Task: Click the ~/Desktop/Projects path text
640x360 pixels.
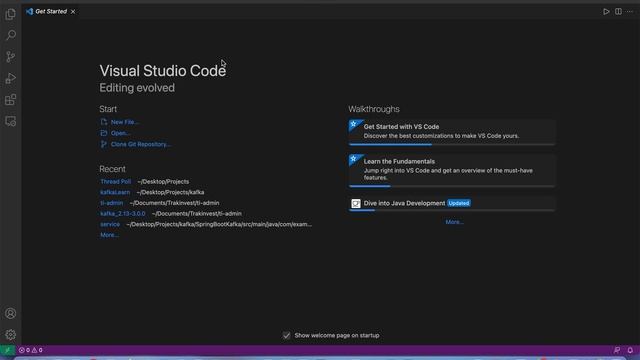Action: 163,182
